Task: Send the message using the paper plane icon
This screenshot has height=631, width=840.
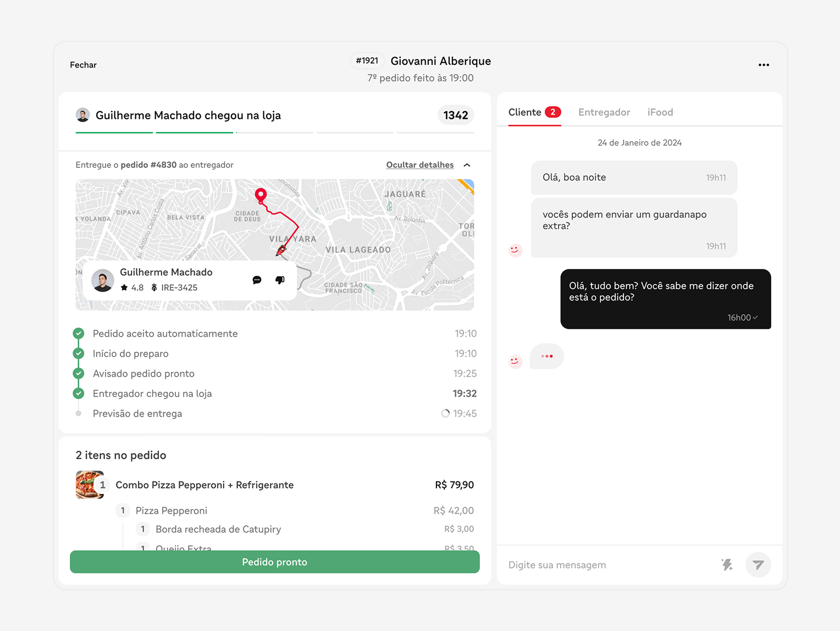Action: tap(758, 564)
